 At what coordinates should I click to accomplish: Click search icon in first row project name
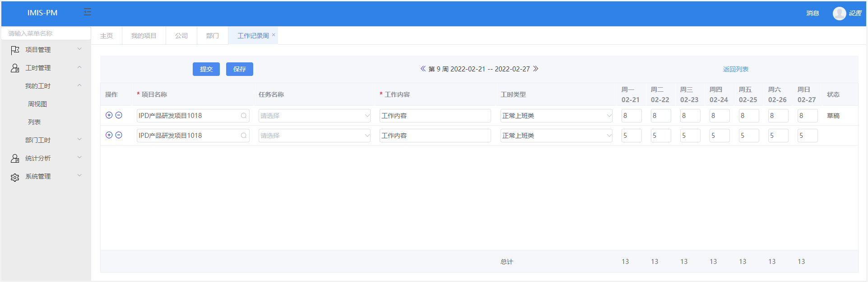[x=244, y=116]
